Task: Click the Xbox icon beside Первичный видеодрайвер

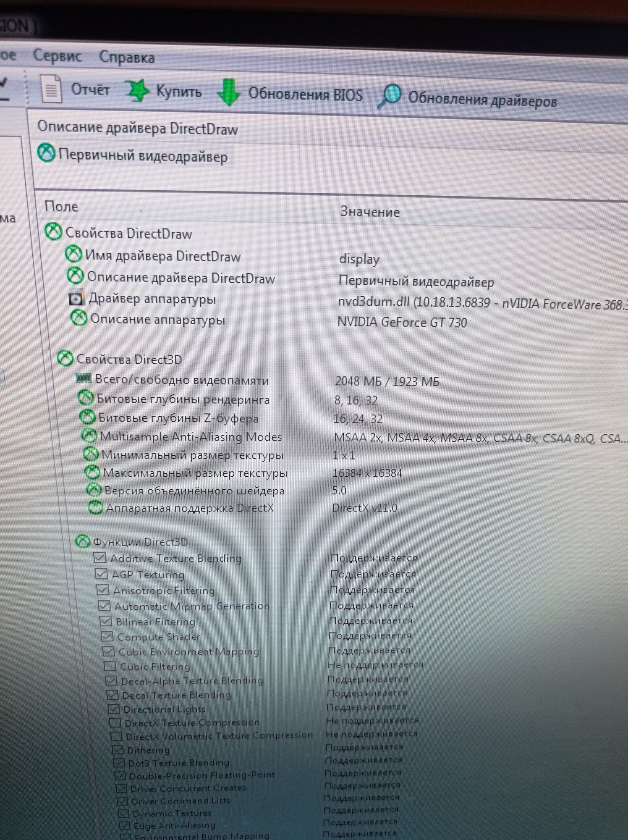Action: tap(46, 153)
